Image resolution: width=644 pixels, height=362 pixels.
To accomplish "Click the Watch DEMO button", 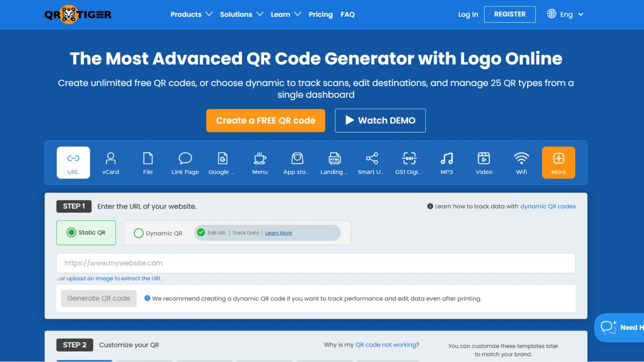I will [x=380, y=120].
